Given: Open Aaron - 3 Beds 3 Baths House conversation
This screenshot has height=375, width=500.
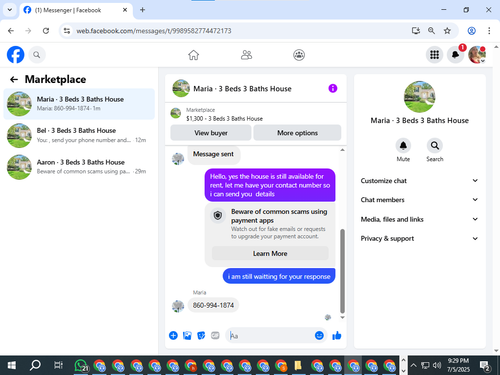Looking at the screenshot, I should 79,167.
